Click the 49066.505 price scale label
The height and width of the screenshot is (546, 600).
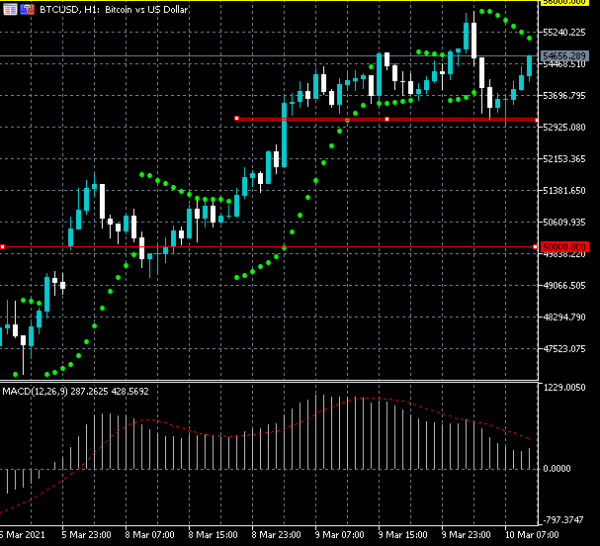tap(564, 286)
